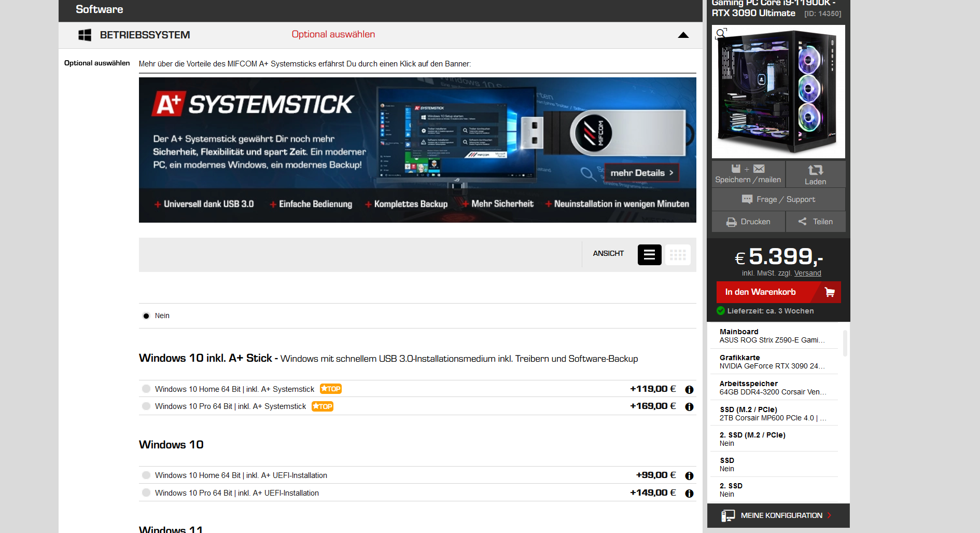Viewport: 980px width, 533px height.
Task: Open the Grafikkarte entry in summary
Action: [x=774, y=362]
